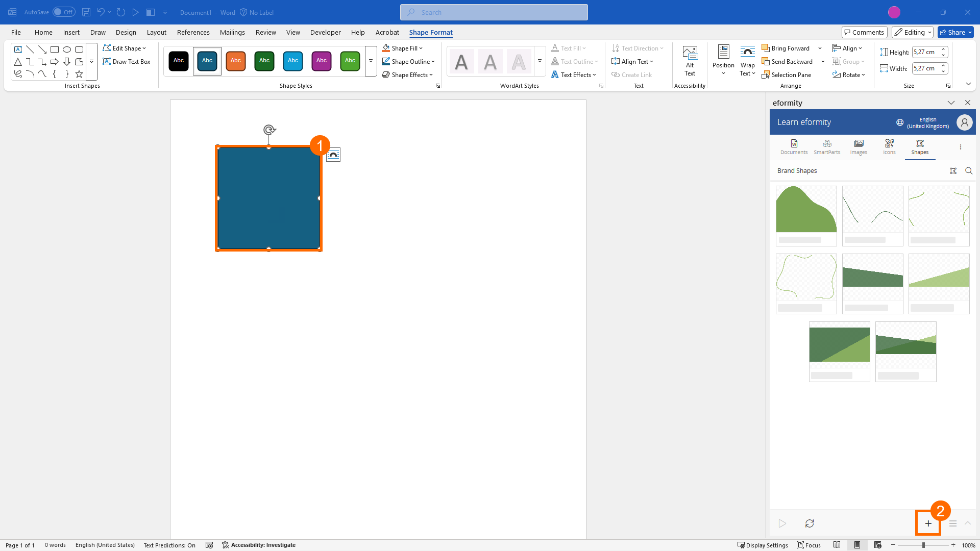The height and width of the screenshot is (551, 980).
Task: Open the Wrap Text tool
Action: click(x=747, y=61)
